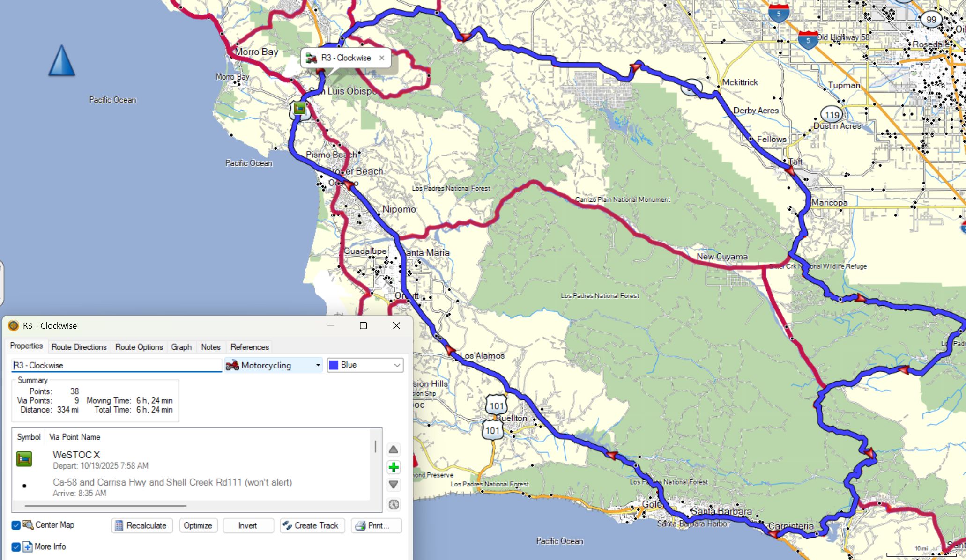This screenshot has width=966, height=560.
Task: Click the clock icon beside the via list
Action: pyautogui.click(x=394, y=504)
